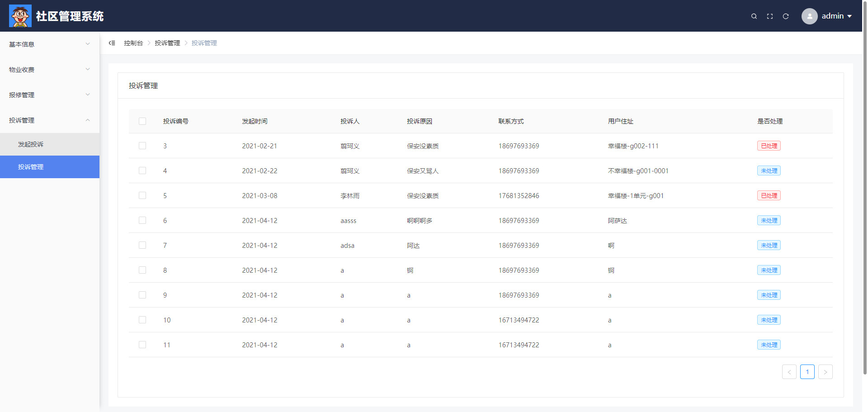Click 未处理 tag for adsa complaint
868x412 pixels.
click(769, 245)
